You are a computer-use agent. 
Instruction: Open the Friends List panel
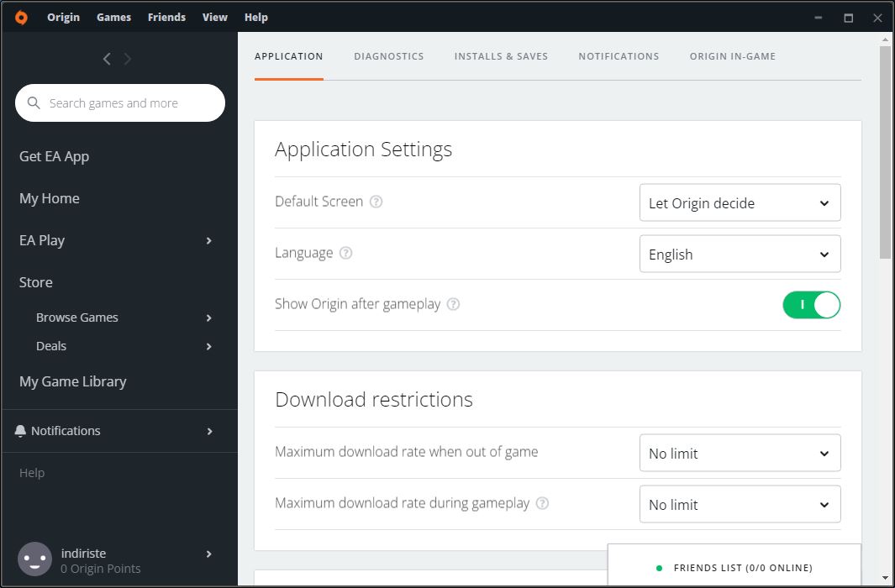point(734,565)
